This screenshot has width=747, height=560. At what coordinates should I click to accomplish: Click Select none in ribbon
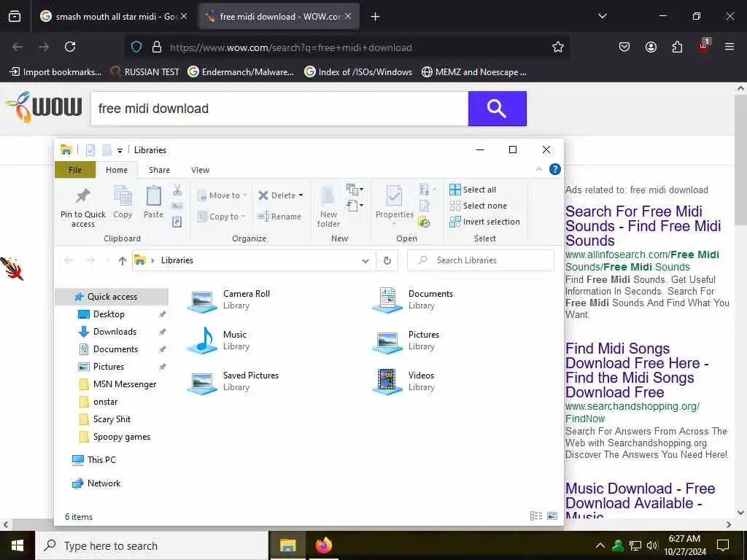478,206
